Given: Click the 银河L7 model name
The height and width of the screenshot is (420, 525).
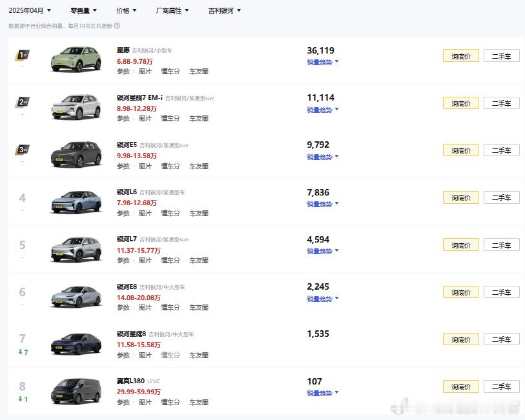Looking at the screenshot, I should tap(127, 239).
